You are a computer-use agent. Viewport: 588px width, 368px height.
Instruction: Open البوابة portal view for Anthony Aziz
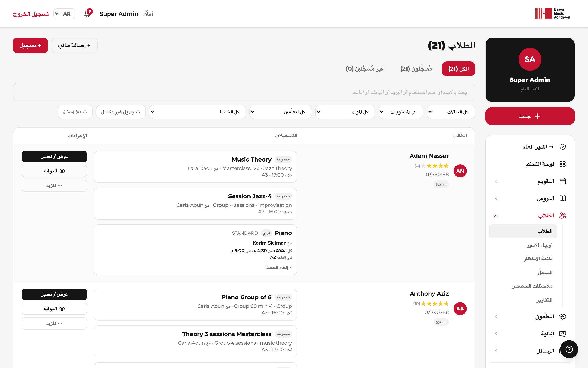54,309
